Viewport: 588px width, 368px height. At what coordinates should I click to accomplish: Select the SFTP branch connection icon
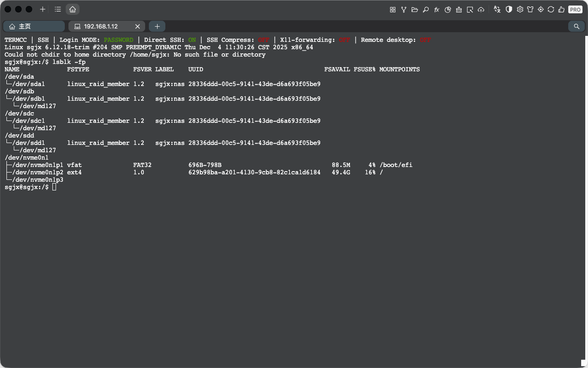tap(404, 9)
